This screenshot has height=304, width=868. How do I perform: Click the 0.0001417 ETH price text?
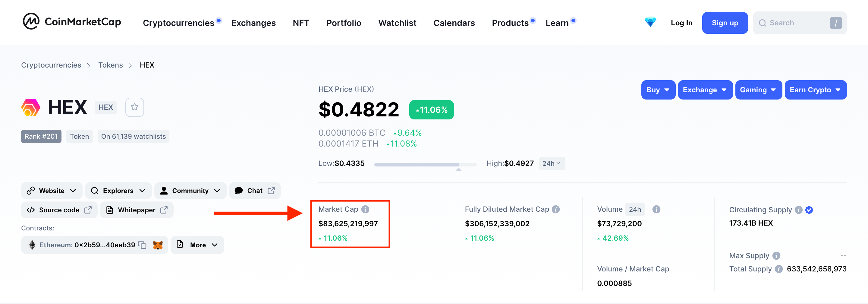(x=348, y=144)
